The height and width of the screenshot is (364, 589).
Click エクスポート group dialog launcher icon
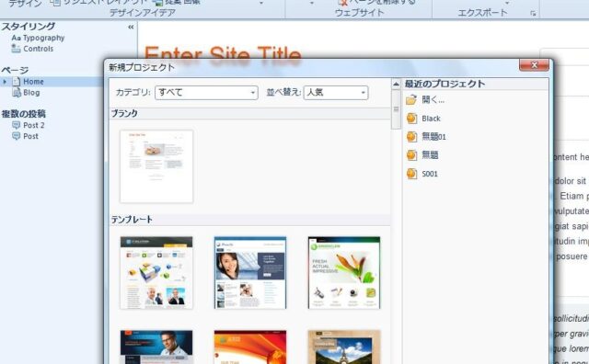point(533,14)
